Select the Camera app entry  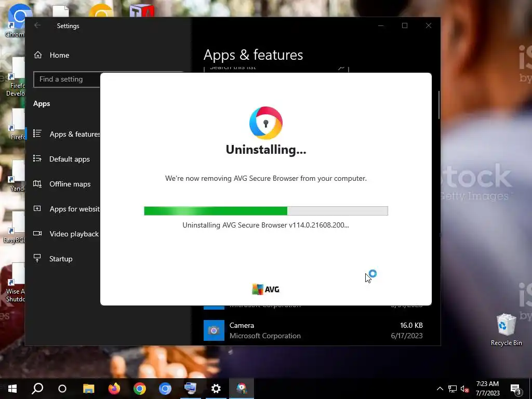click(313, 330)
